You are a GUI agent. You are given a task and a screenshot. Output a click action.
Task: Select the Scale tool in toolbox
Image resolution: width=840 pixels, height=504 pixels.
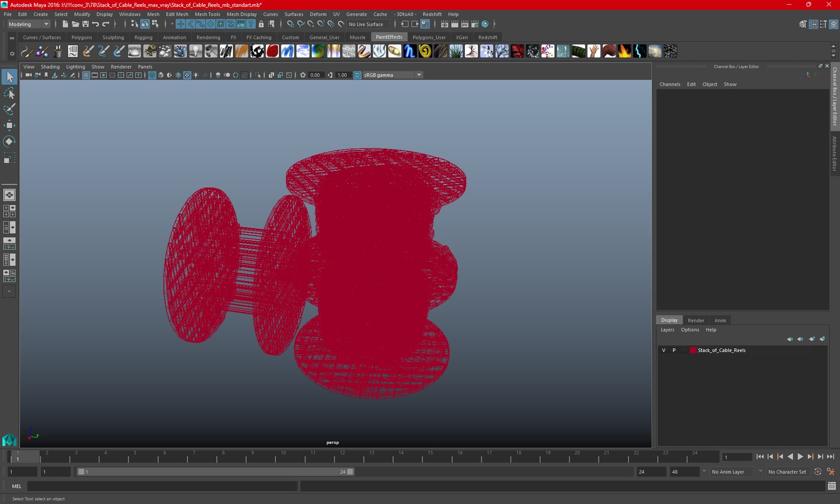(9, 158)
